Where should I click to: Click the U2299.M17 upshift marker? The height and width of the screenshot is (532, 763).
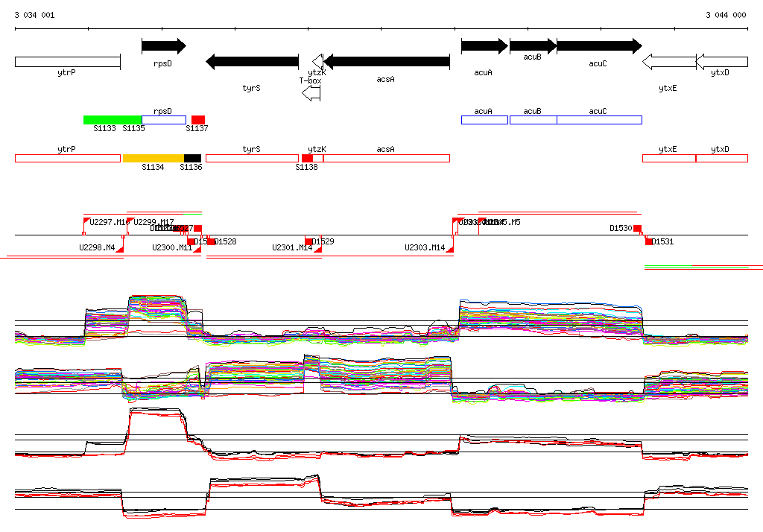(x=130, y=222)
